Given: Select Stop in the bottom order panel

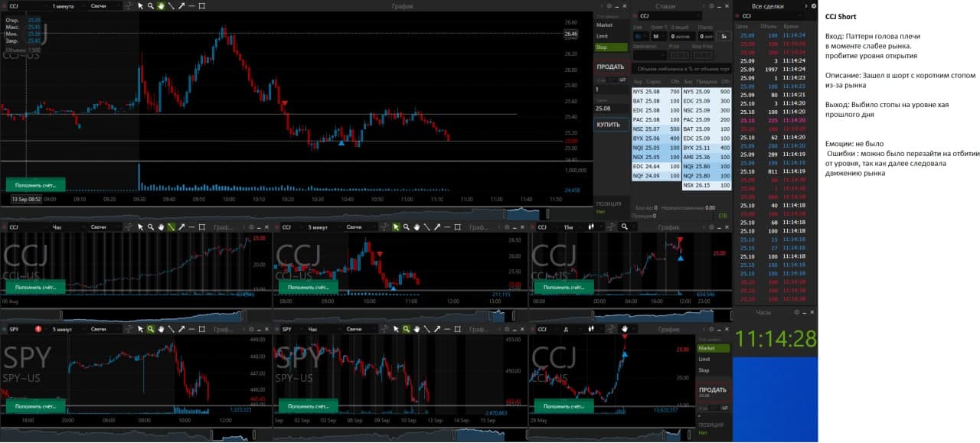Looking at the screenshot, I should pyautogui.click(x=713, y=370).
